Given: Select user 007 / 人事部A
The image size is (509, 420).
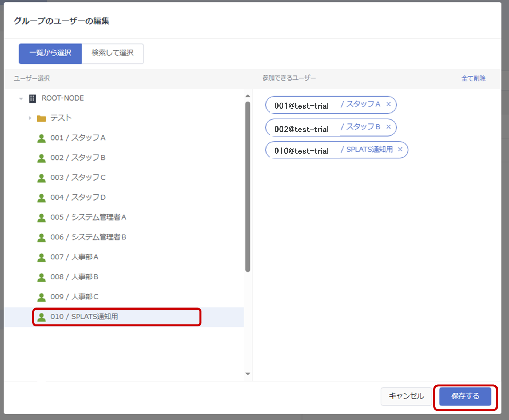Looking at the screenshot, I should pyautogui.click(x=74, y=257).
